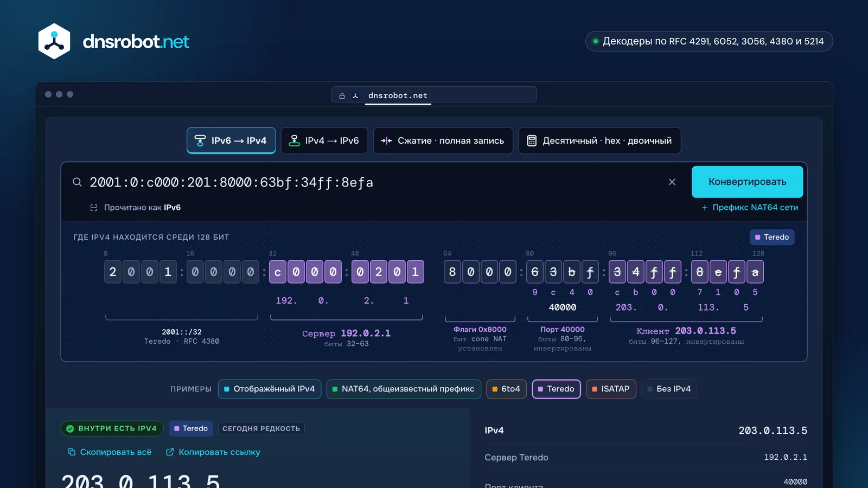Click copy icon next to Скопировать всё

tap(71, 452)
